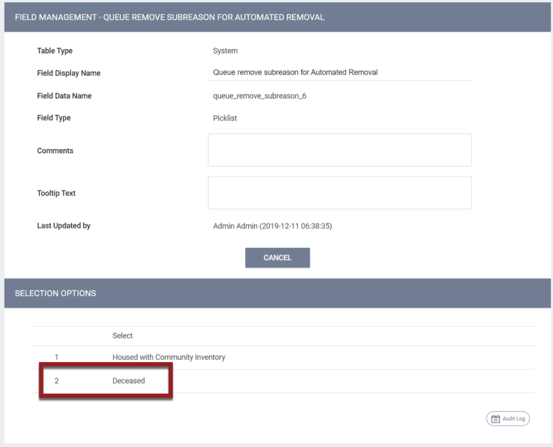Click the Picklist field type value

225,118
